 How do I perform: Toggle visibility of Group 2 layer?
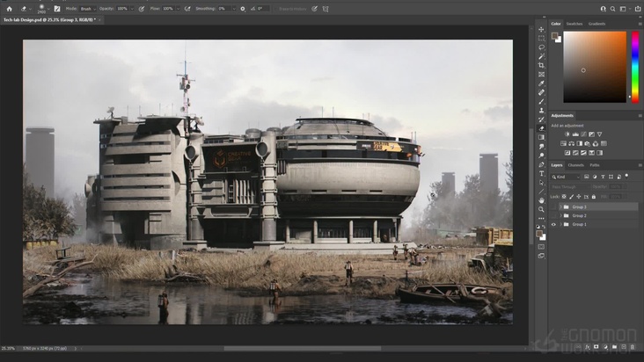pyautogui.click(x=553, y=215)
